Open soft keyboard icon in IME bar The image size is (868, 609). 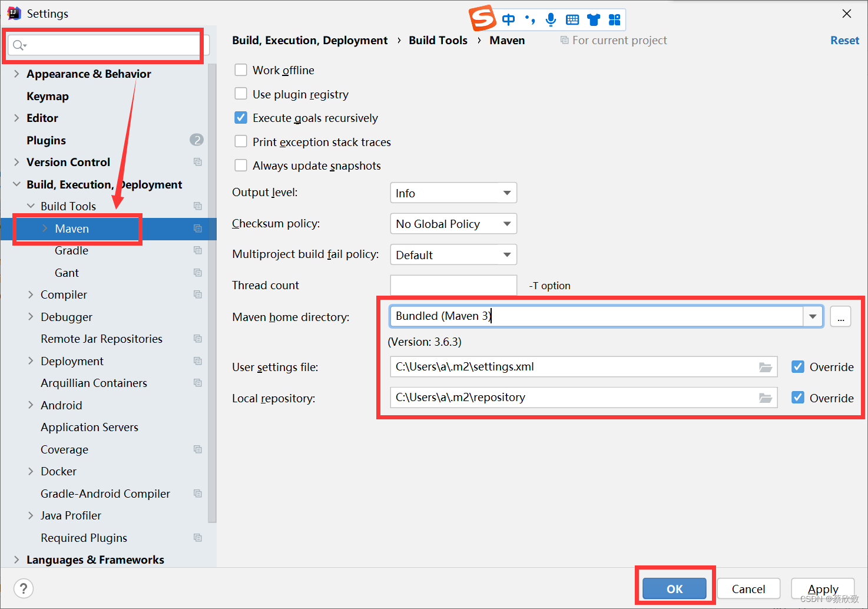point(572,20)
